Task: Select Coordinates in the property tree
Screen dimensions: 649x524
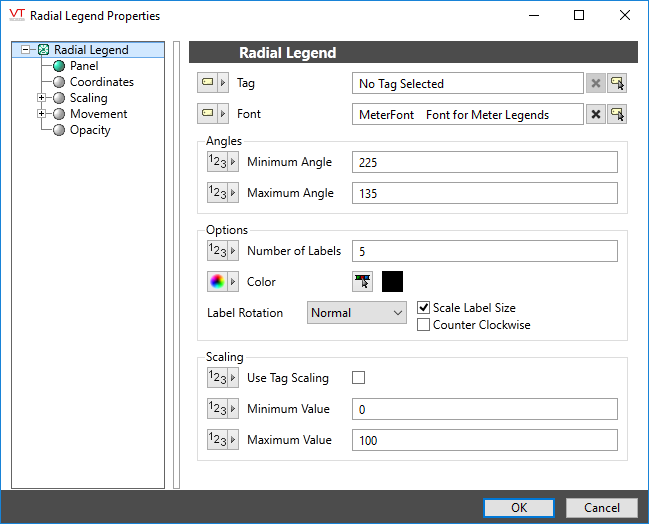Action: [x=101, y=82]
